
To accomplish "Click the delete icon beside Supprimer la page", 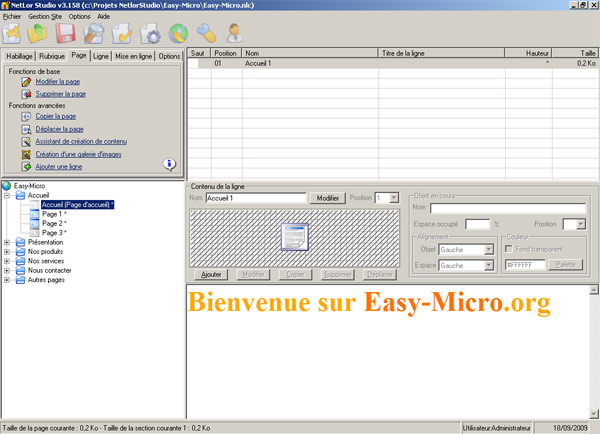I will click(26, 94).
